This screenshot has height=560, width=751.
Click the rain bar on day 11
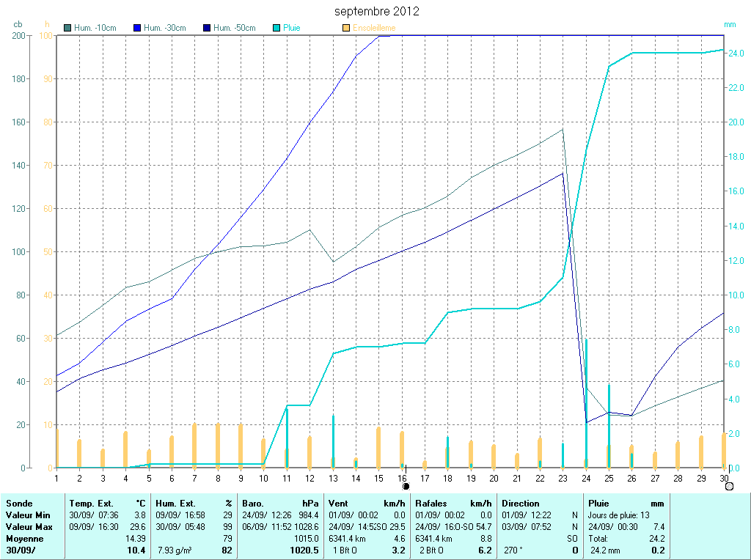(287, 437)
